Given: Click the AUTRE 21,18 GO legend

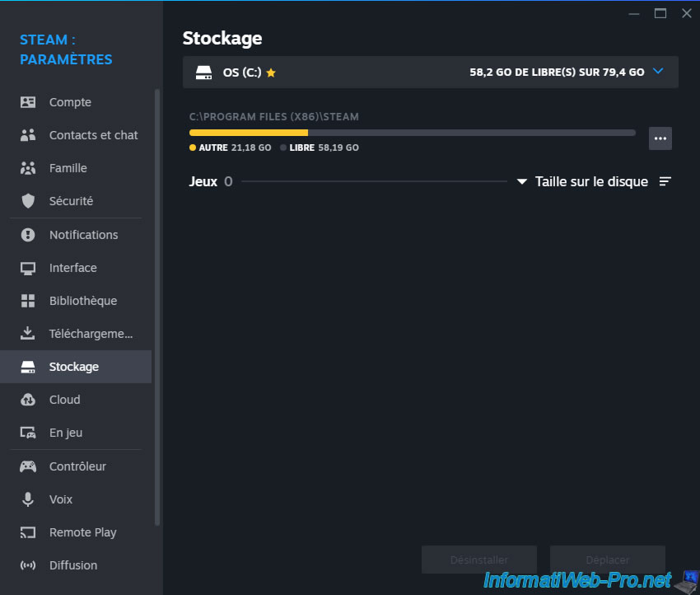Looking at the screenshot, I should (231, 148).
